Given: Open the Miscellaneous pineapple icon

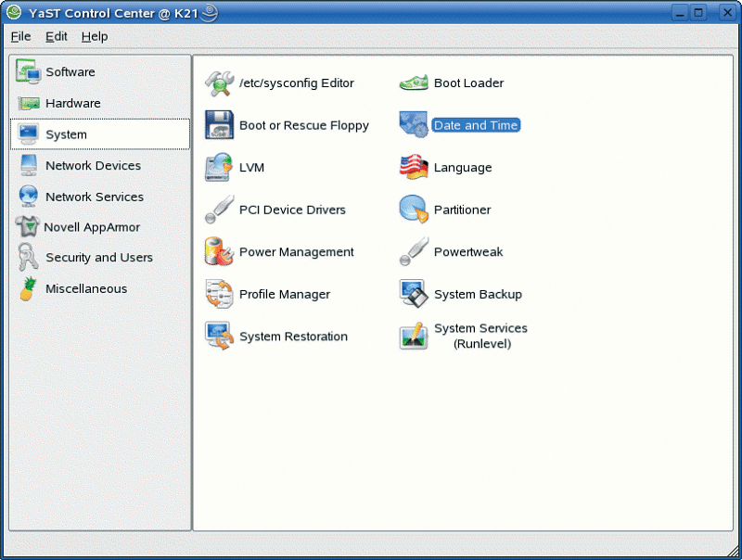Looking at the screenshot, I should point(29,288).
